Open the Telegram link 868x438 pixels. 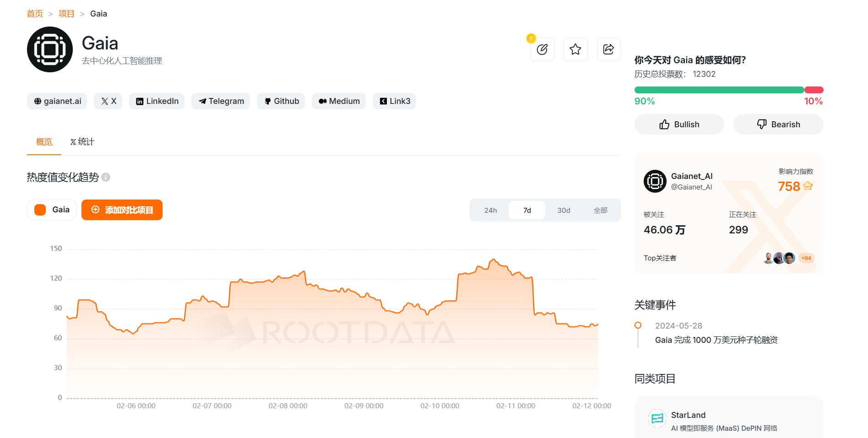221,101
